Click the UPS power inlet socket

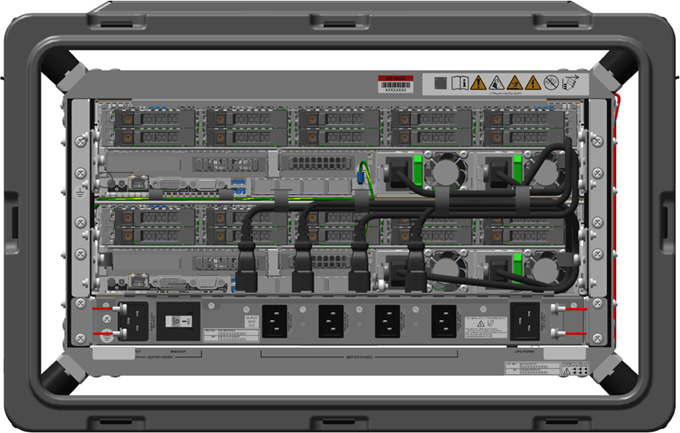tap(525, 321)
